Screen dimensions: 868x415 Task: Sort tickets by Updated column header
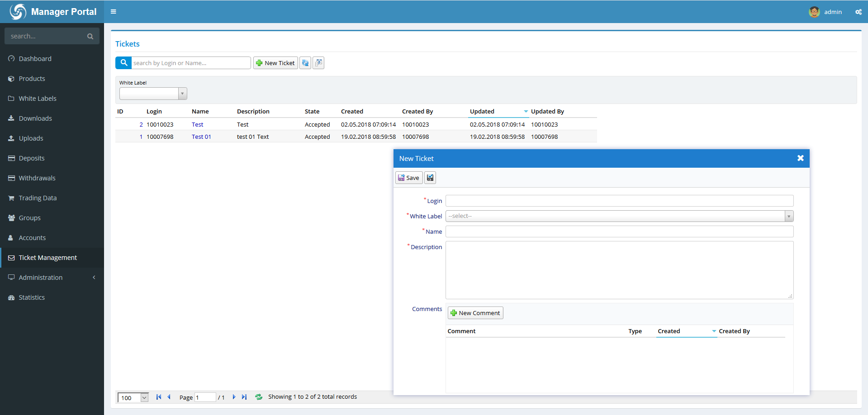pyautogui.click(x=482, y=111)
